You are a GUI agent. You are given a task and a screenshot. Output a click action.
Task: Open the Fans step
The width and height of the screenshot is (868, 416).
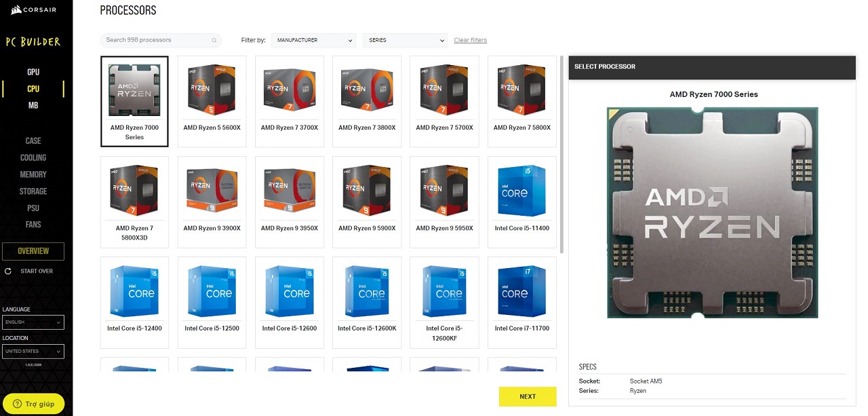pos(33,225)
